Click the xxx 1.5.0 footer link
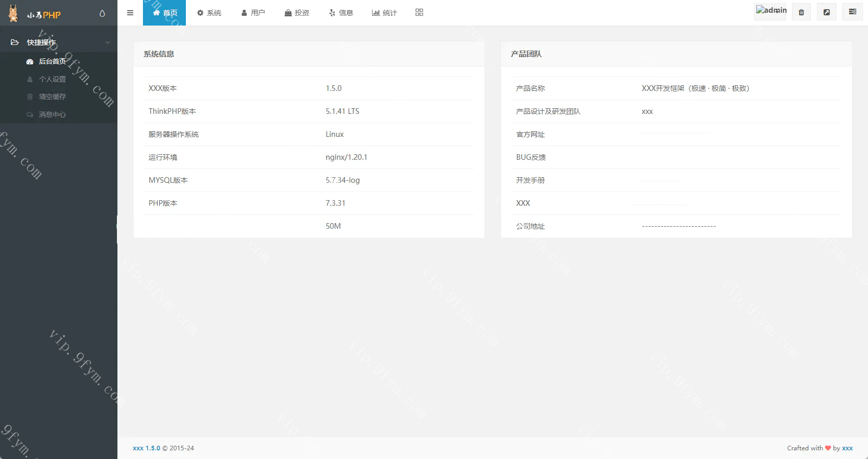The height and width of the screenshot is (459, 868). pyautogui.click(x=146, y=448)
